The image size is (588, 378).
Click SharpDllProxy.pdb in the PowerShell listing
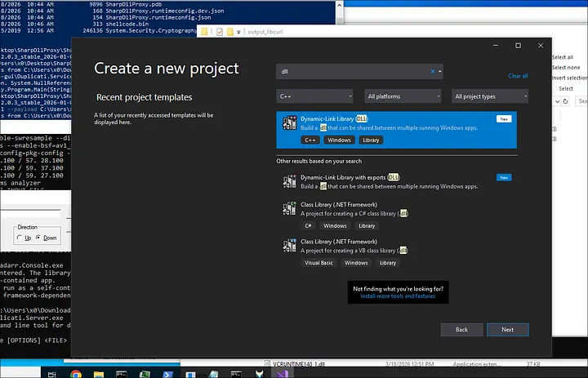click(x=133, y=5)
